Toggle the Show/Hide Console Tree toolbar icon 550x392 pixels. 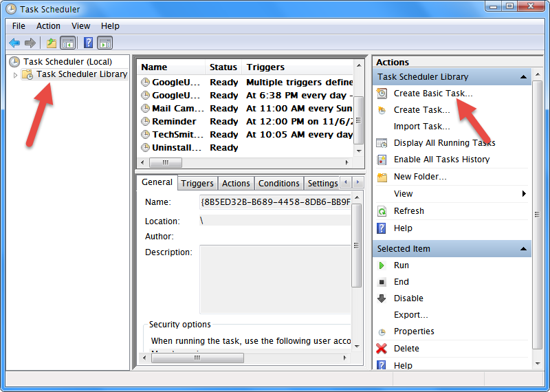click(67, 43)
